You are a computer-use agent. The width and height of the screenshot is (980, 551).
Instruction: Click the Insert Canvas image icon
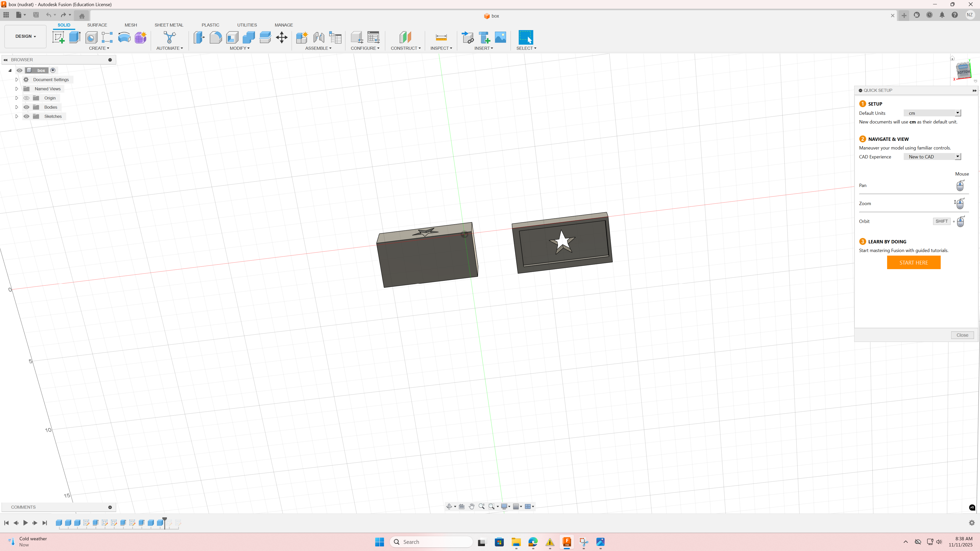500,37
